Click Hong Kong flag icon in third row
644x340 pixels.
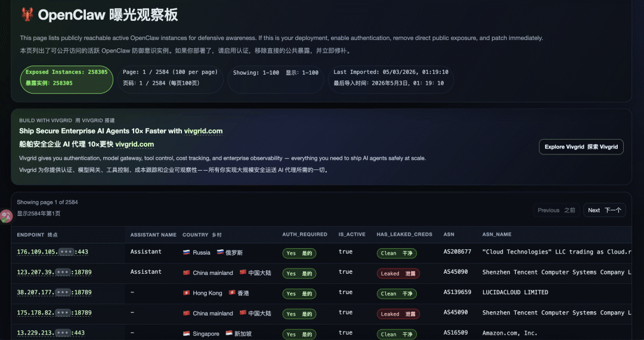(187, 293)
